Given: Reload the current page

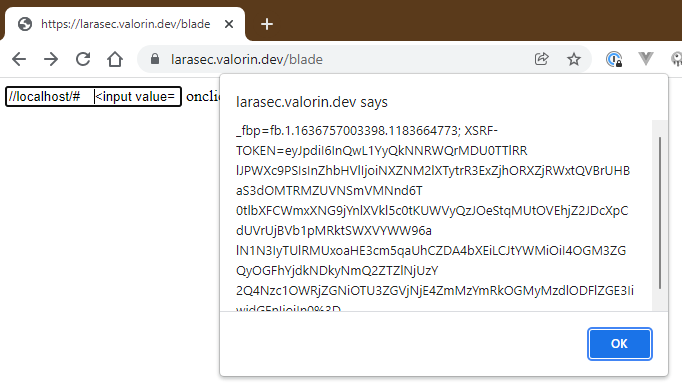Looking at the screenshot, I should (x=83, y=59).
